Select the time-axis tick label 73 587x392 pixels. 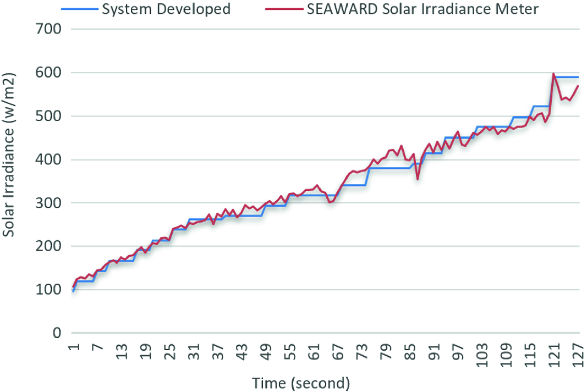click(x=361, y=351)
